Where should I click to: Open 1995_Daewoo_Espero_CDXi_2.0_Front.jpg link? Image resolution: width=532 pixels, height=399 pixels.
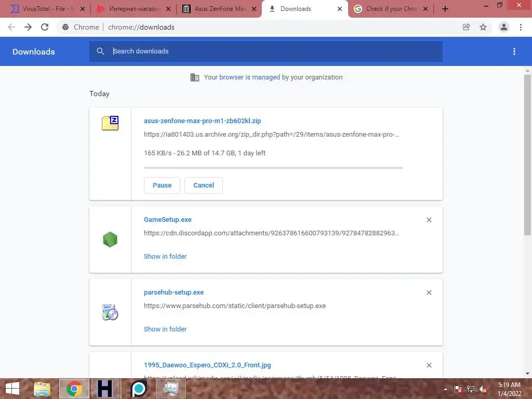207,365
